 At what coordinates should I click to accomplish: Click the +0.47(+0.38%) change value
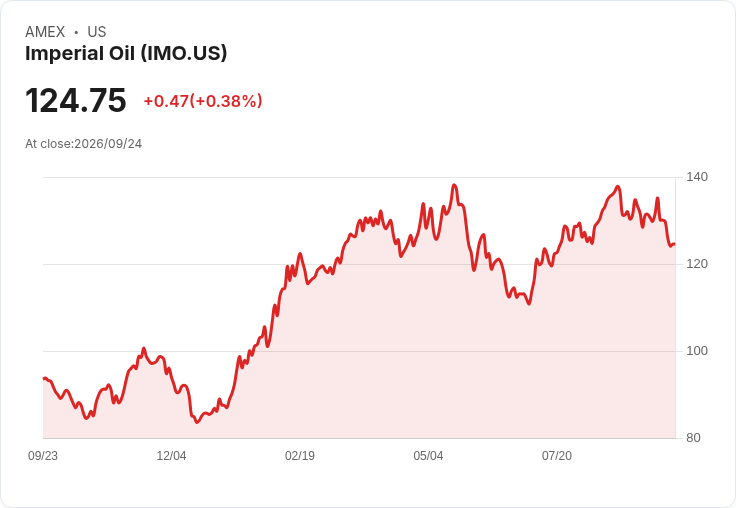tap(203, 101)
